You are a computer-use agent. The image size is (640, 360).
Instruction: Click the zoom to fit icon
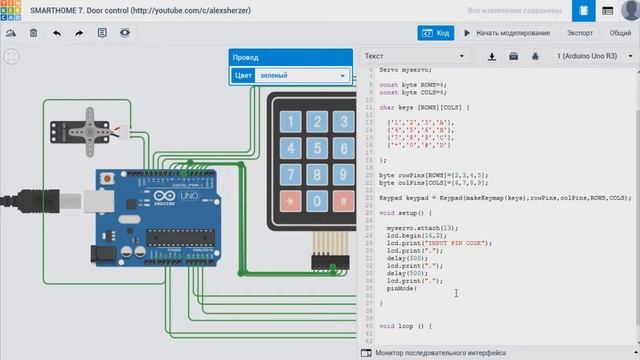11,57
